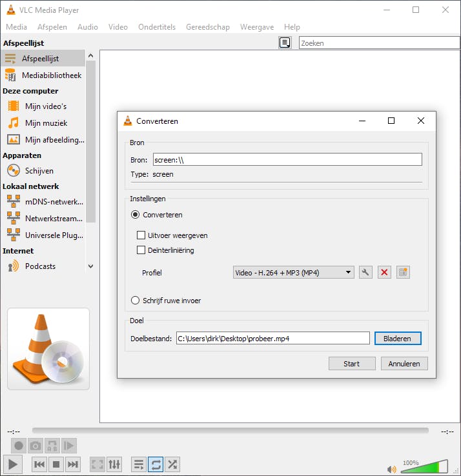Edit selected profile with wrench icon
The height and width of the screenshot is (476, 461).
pos(365,272)
